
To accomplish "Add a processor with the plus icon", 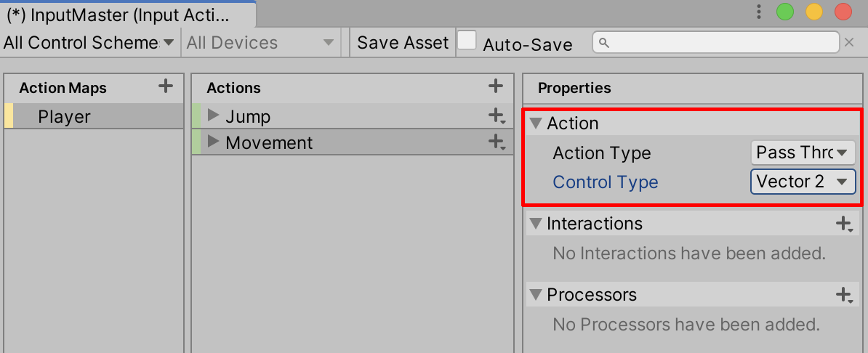I will point(843,295).
